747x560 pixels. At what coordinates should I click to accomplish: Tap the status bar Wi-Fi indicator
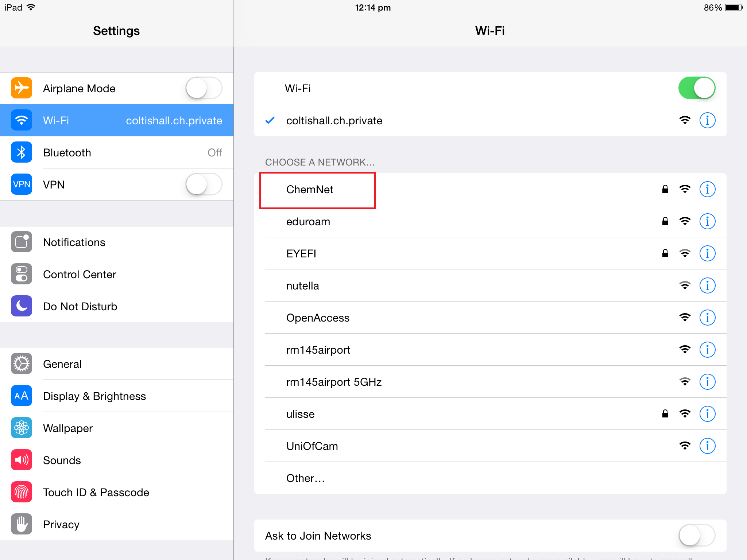31,7
